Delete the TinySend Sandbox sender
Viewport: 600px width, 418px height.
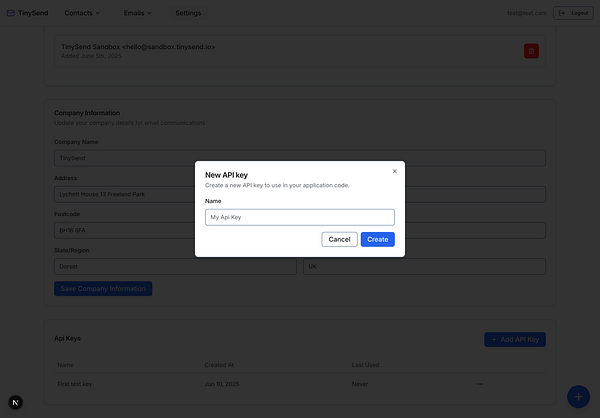click(x=531, y=51)
